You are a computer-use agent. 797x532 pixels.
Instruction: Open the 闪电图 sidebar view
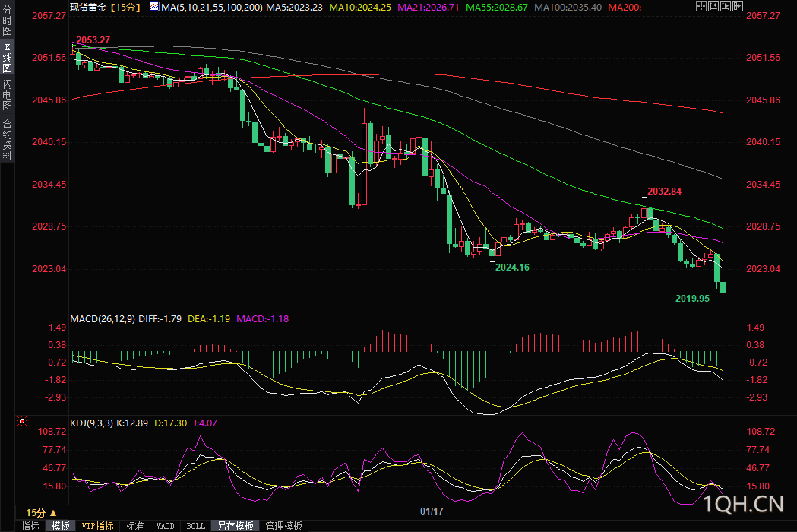(x=7, y=94)
